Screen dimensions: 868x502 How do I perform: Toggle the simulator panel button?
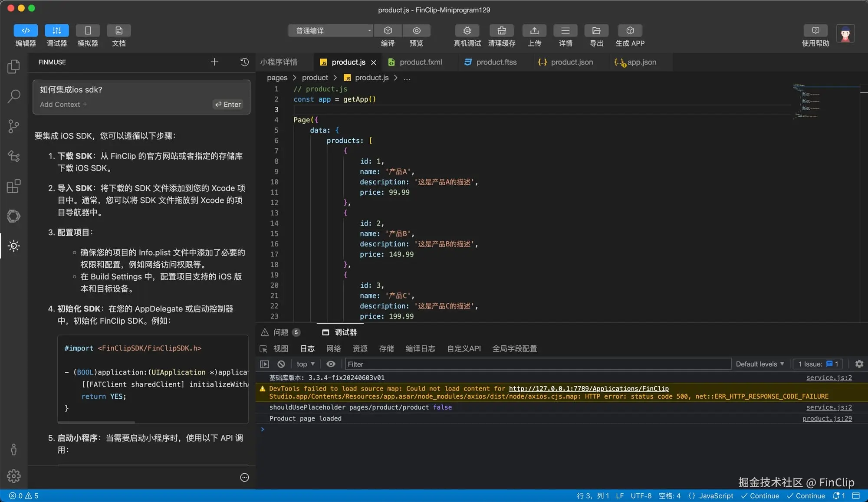click(88, 31)
